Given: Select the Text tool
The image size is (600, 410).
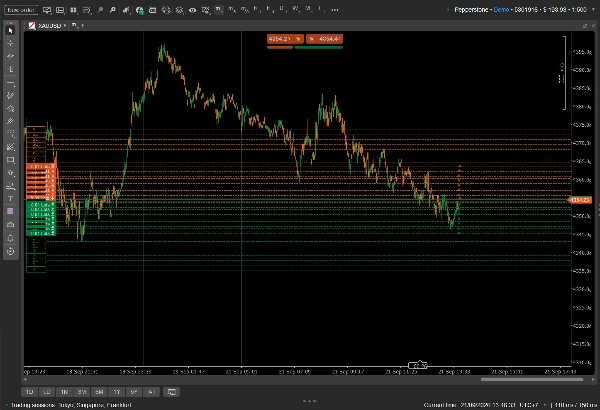Looking at the screenshot, I should pos(11,199).
